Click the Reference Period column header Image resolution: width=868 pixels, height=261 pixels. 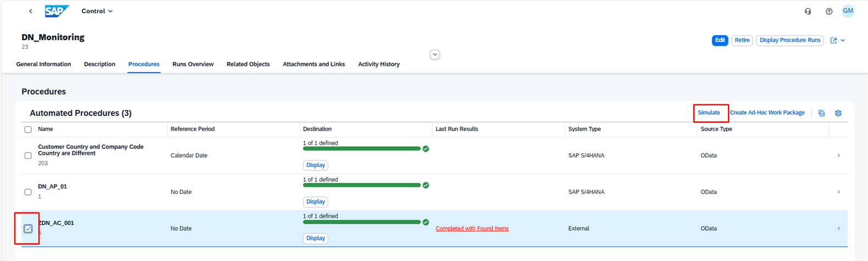click(x=192, y=129)
